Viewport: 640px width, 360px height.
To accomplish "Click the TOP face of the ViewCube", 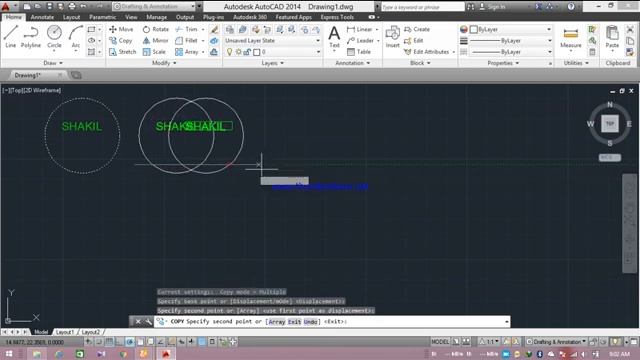I will click(x=610, y=123).
